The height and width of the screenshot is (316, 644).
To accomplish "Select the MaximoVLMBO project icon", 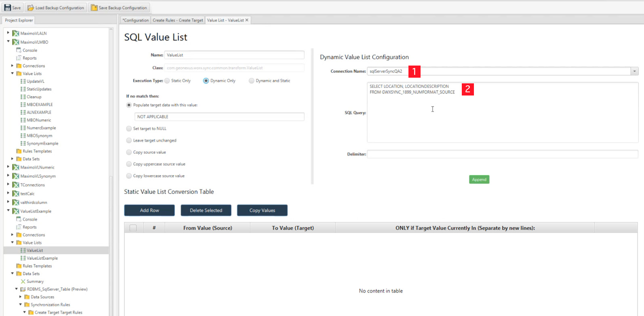I will (x=16, y=42).
